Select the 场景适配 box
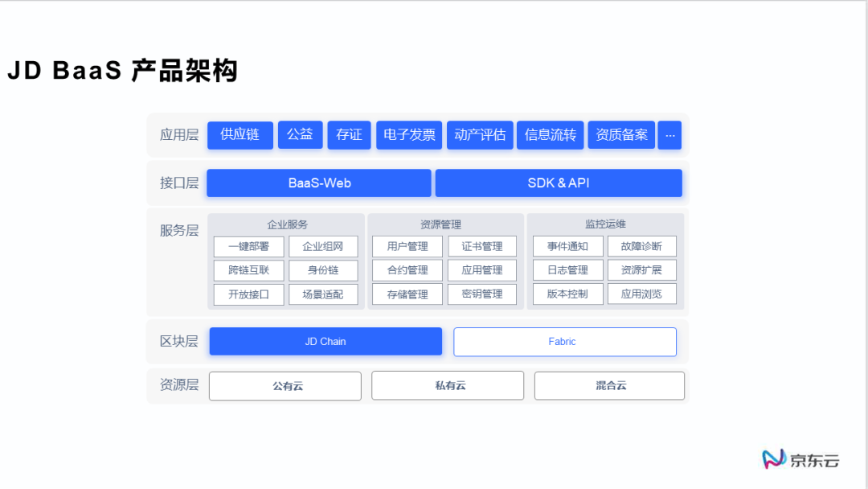868x489 pixels. pos(323,294)
